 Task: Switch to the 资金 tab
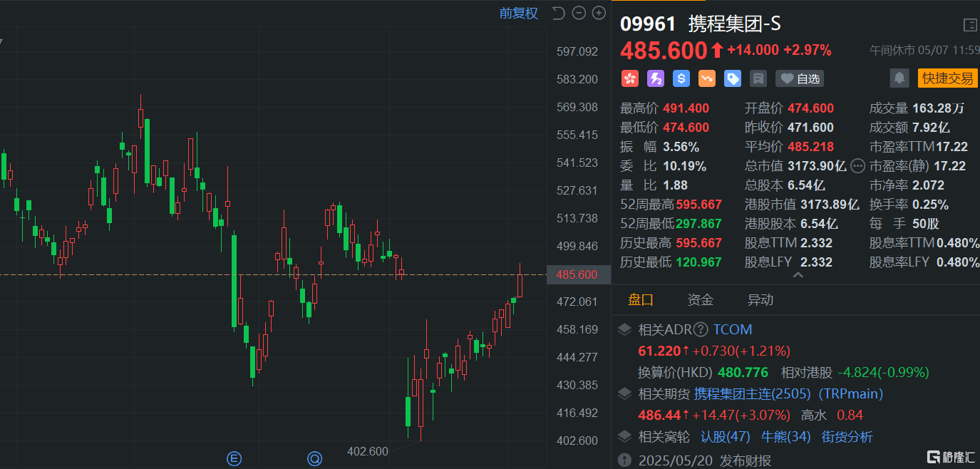tap(700, 300)
